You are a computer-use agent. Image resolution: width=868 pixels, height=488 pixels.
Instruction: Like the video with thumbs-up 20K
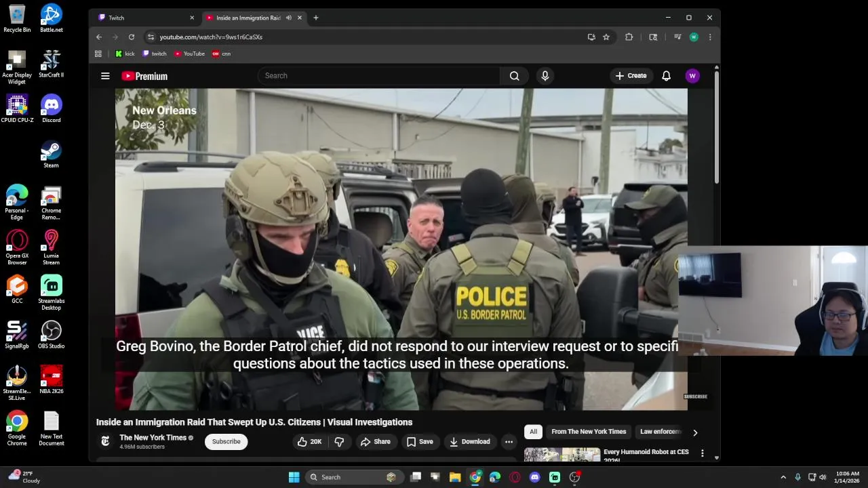[309, 442]
